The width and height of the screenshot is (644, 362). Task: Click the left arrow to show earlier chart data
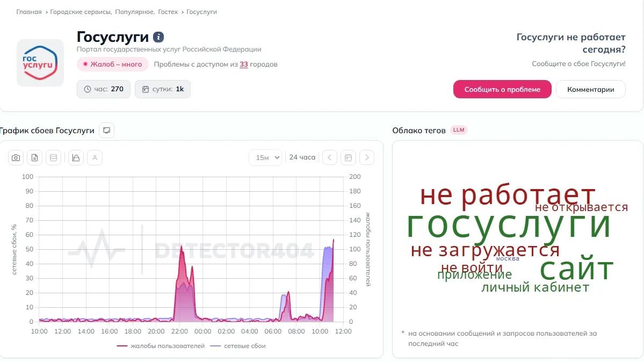(330, 157)
